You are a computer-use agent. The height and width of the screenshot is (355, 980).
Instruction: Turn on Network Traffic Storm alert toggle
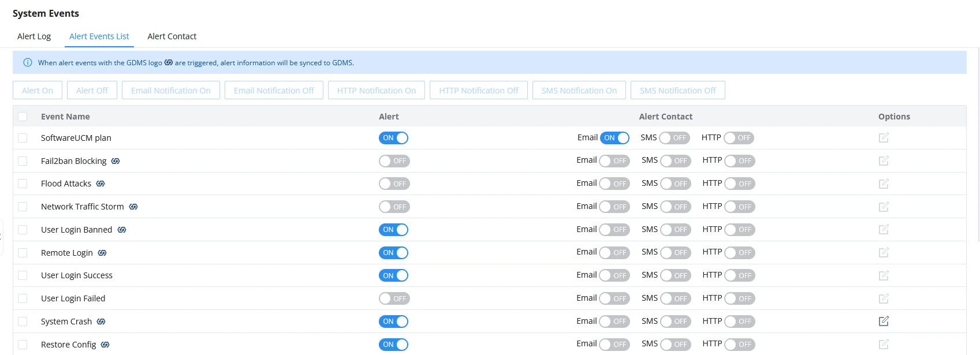394,207
